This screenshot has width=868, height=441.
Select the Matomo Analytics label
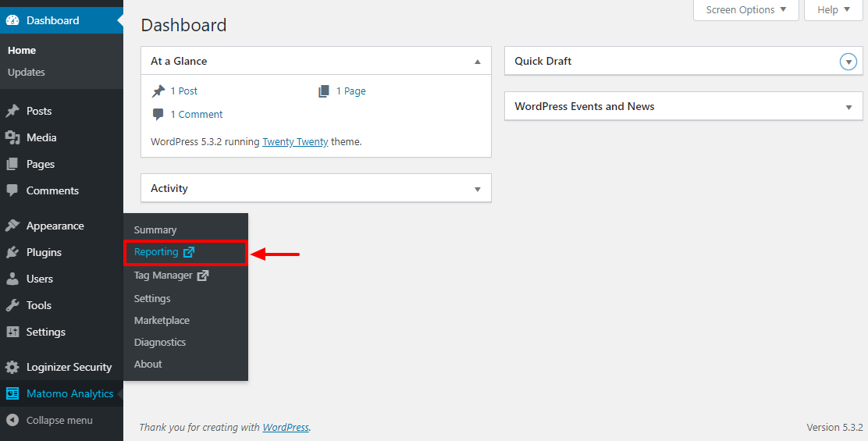pyautogui.click(x=69, y=393)
